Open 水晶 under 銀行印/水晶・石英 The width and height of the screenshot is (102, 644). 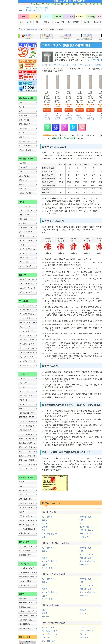coord(44,610)
